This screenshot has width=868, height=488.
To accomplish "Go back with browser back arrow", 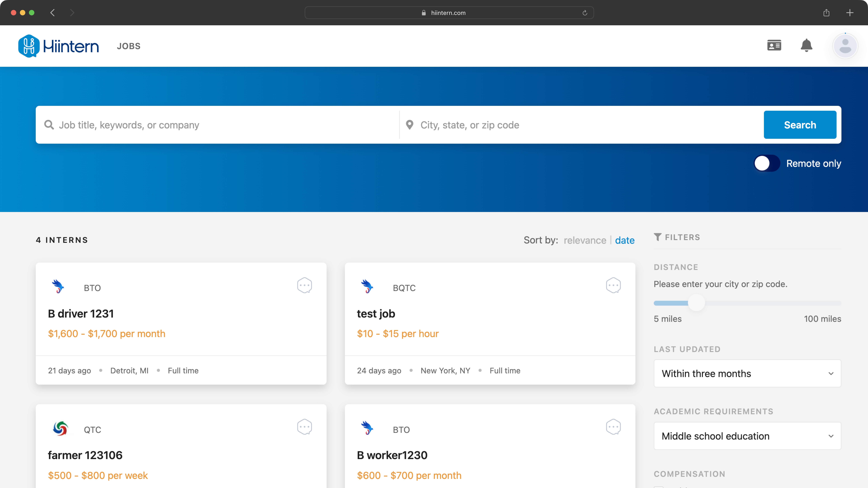I will pos(53,13).
